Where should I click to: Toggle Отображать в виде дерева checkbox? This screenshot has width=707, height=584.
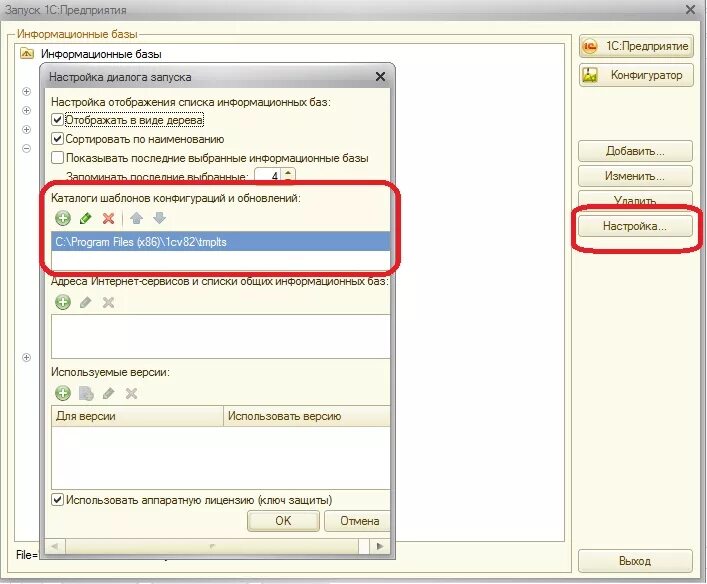57,120
